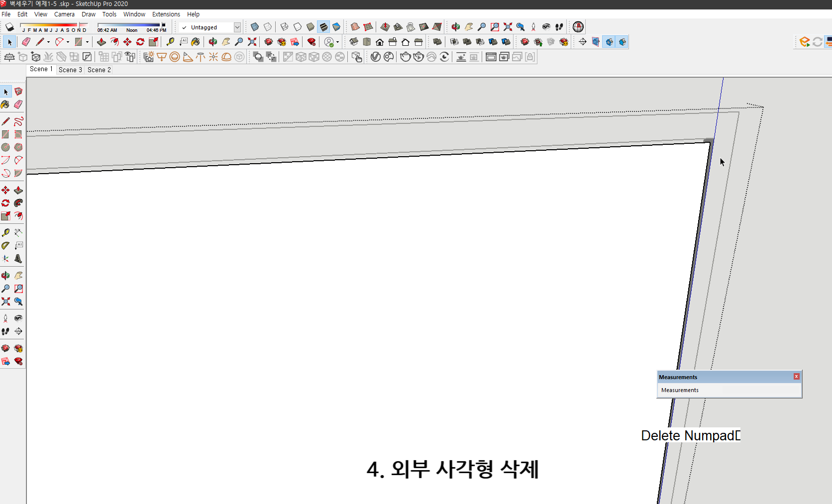
Task: Toggle monochrome face style
Action: (x=336, y=27)
